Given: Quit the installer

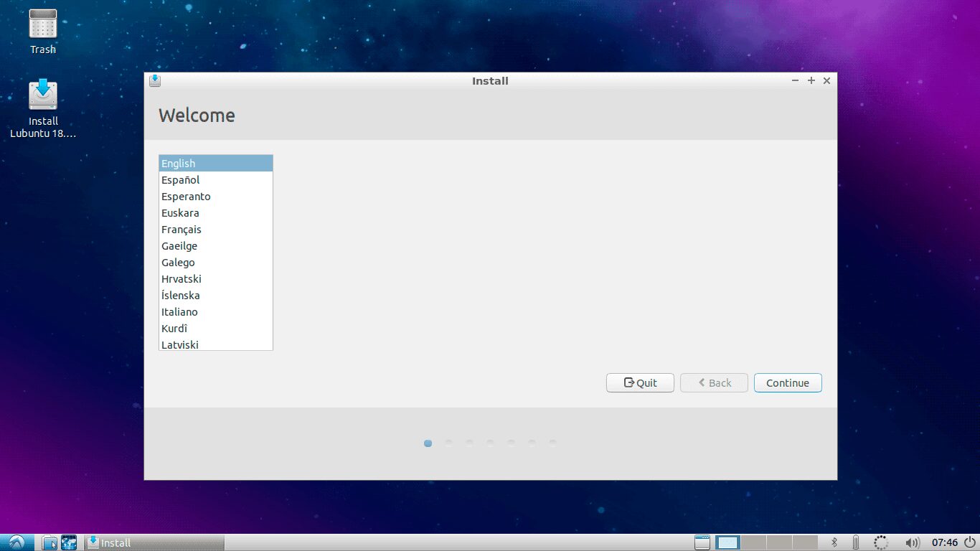Looking at the screenshot, I should (639, 382).
